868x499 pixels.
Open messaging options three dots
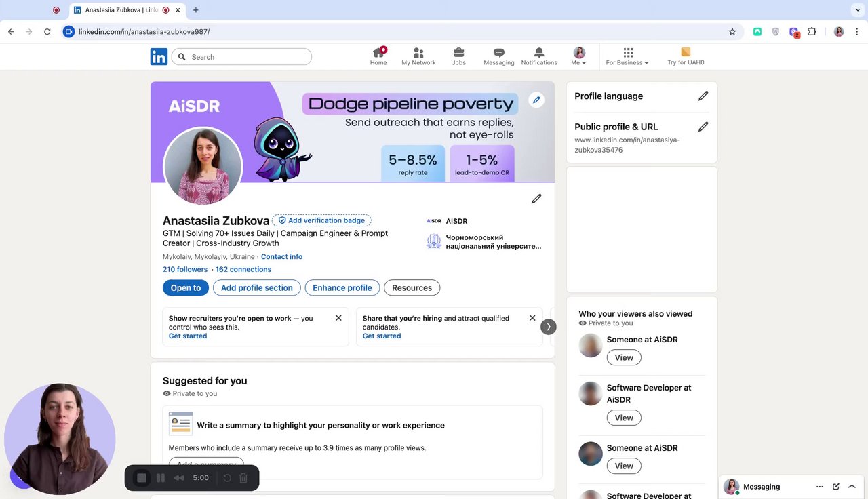point(820,487)
